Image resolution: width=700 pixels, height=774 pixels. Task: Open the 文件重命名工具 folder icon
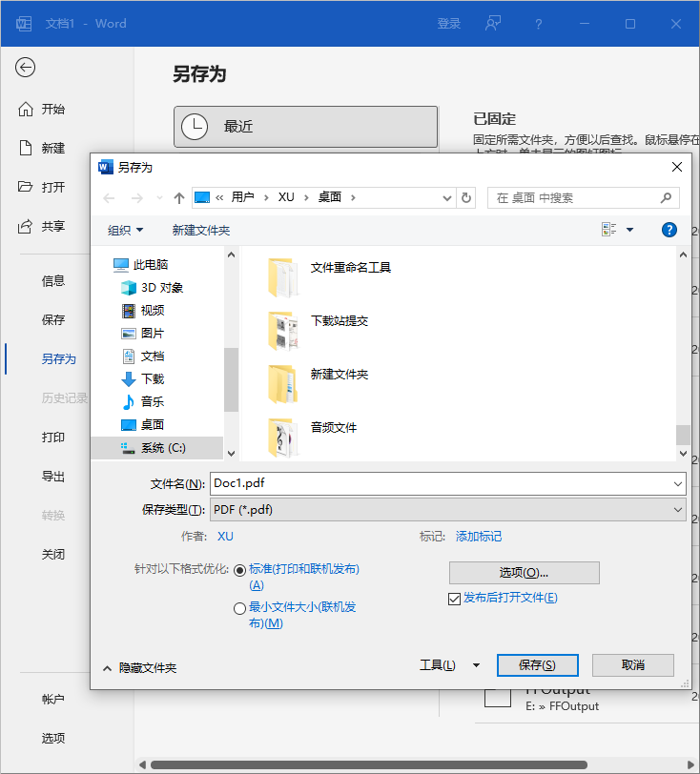282,277
